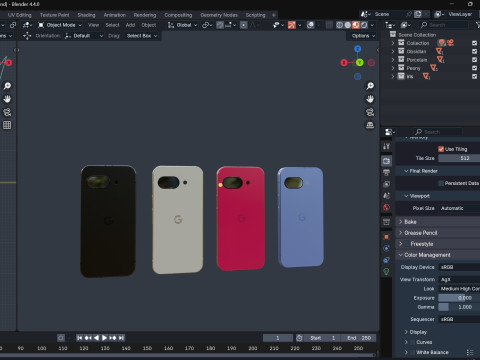Click the red X axis gizmo ball
This screenshot has width=480, height=360.
[x=344, y=63]
